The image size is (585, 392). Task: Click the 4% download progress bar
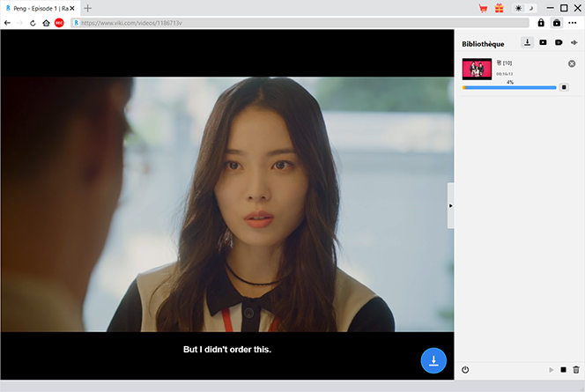509,88
